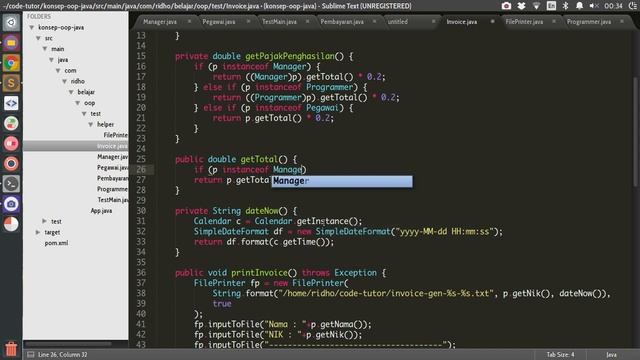
Task: Open the Wi-Fi network menu
Action: click(536, 6)
